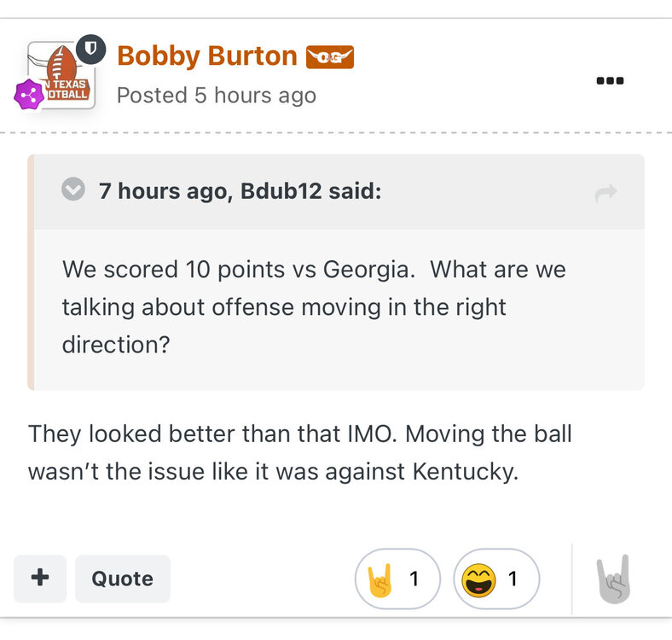
Task: Open the post options three-dot menu
Action: 610,81
